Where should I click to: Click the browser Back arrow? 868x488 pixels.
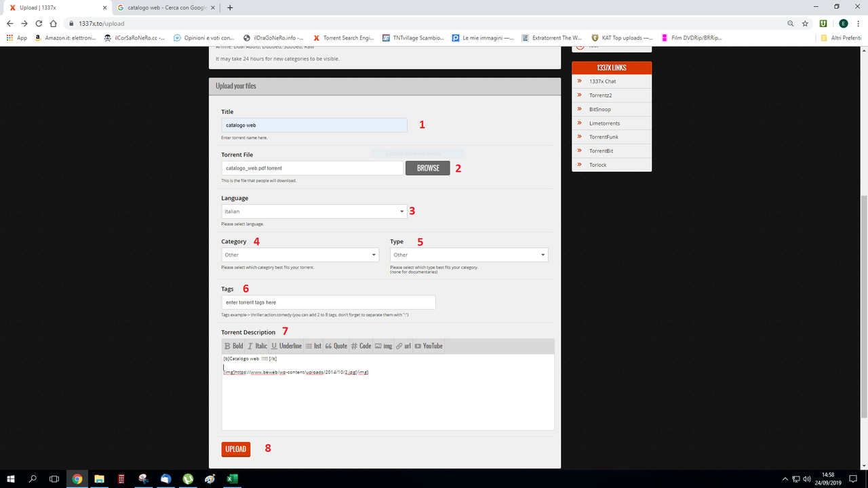tap(9, 23)
